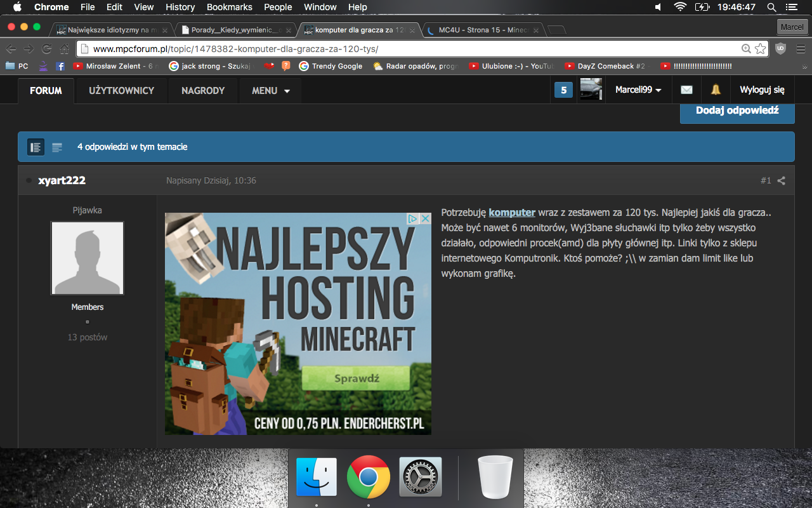Click zoom magnifier icon in address bar
The width and height of the screenshot is (812, 508).
click(746, 49)
